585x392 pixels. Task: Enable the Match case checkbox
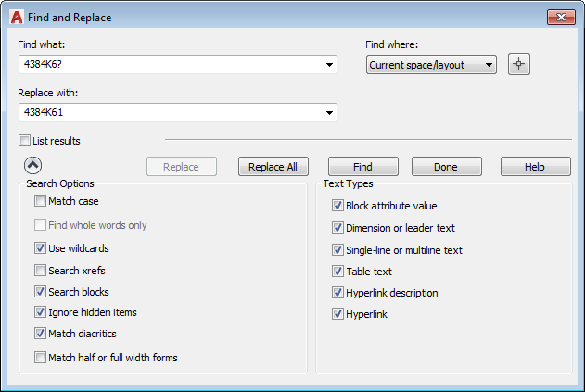click(x=40, y=201)
